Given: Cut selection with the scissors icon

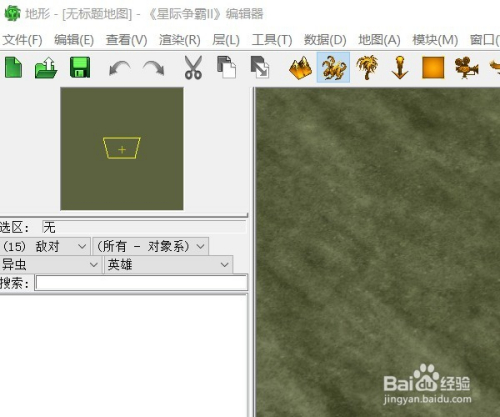Looking at the screenshot, I should point(193,67).
